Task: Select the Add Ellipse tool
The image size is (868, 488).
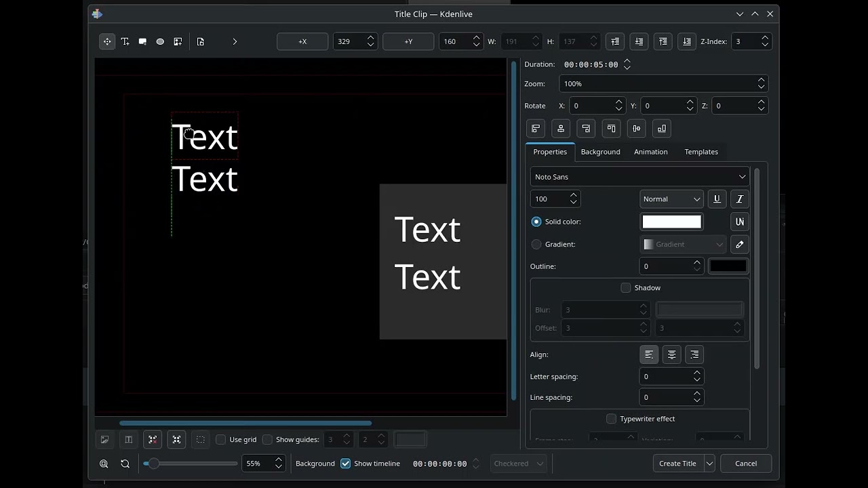Action: (160, 41)
